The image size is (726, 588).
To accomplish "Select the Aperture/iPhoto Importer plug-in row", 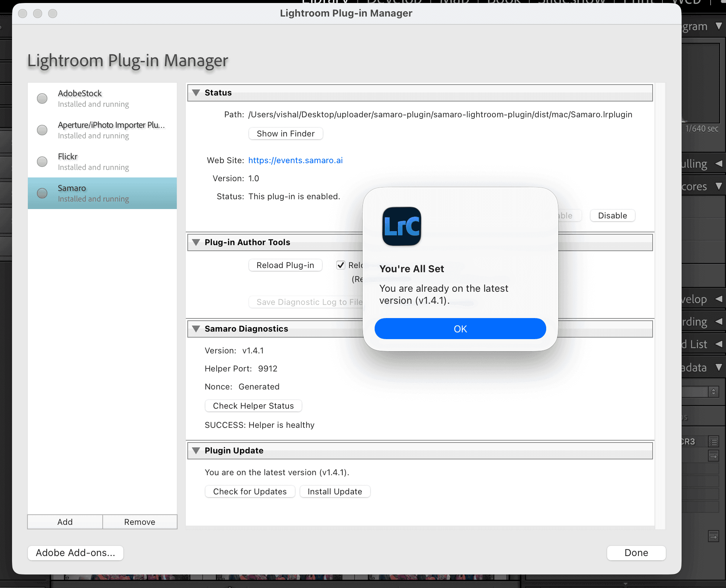I will (102, 130).
